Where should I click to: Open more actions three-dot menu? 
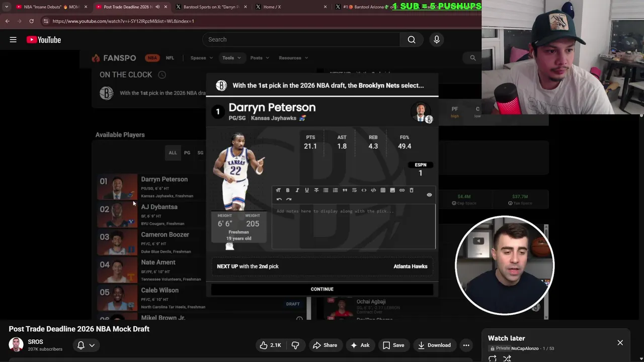tap(466, 345)
